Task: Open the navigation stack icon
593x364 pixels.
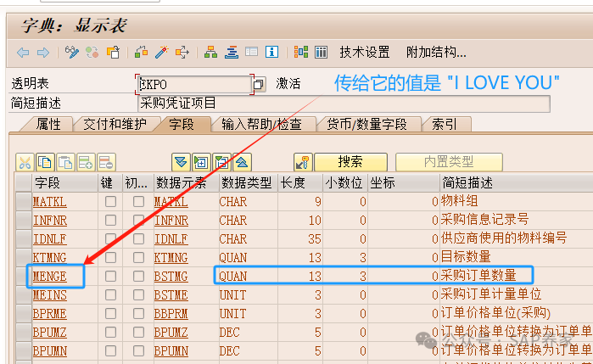Action: click(x=231, y=53)
